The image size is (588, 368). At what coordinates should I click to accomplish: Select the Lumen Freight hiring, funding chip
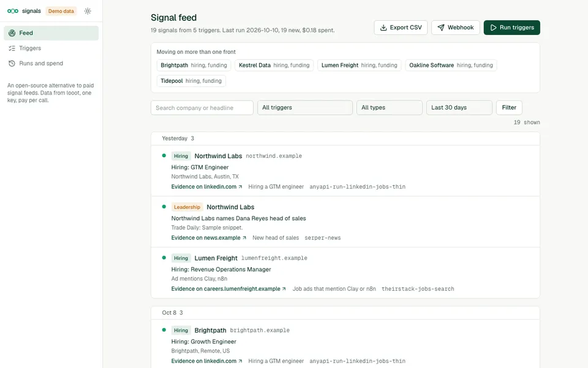tap(360, 65)
